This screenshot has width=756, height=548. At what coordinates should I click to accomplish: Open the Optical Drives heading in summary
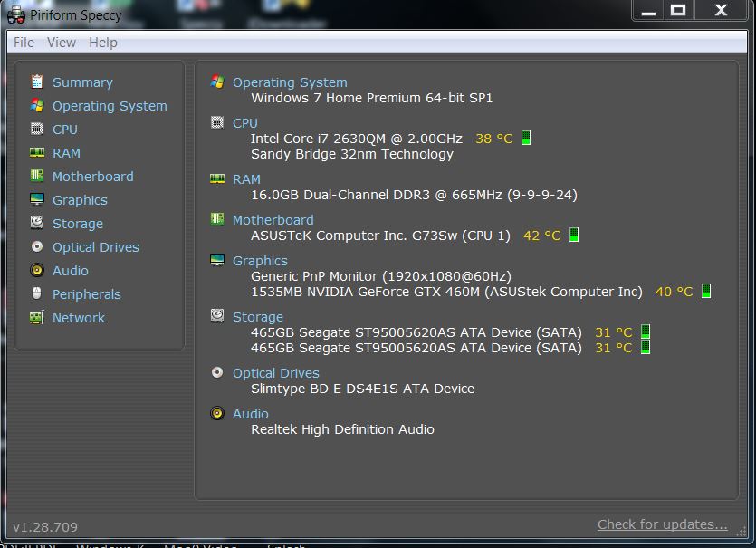pyautogui.click(x=276, y=373)
